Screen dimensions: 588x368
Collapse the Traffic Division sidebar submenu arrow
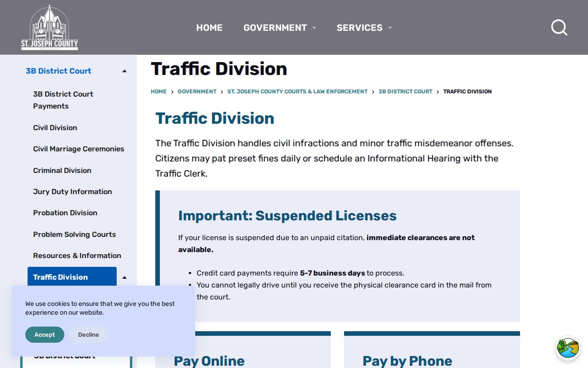click(x=124, y=277)
